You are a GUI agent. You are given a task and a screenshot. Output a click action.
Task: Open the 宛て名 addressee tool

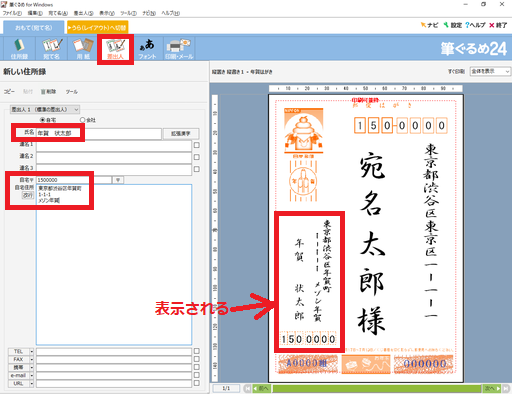click(x=51, y=49)
